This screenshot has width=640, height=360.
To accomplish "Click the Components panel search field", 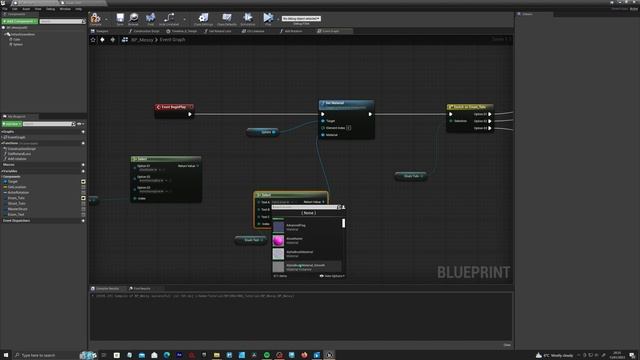I will tap(62, 21).
